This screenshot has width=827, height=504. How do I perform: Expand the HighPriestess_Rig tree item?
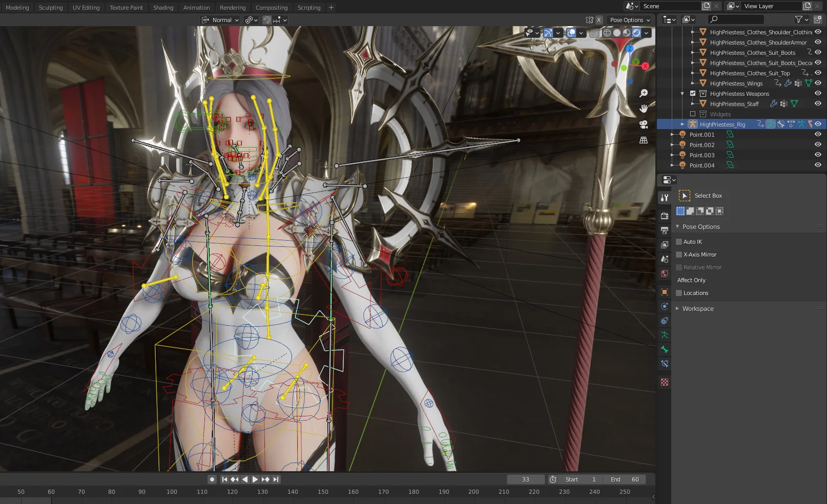tap(683, 124)
